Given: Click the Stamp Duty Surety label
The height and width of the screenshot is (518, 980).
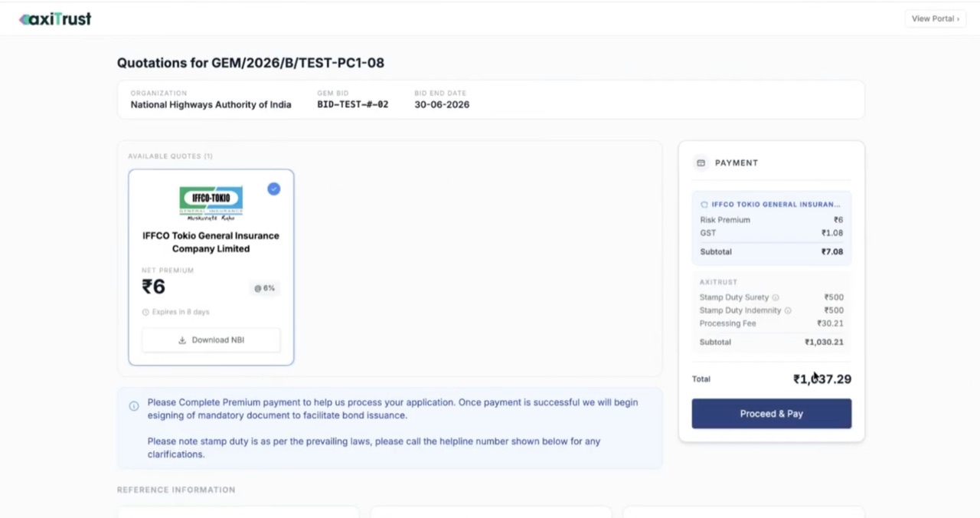Looking at the screenshot, I should [734, 297].
